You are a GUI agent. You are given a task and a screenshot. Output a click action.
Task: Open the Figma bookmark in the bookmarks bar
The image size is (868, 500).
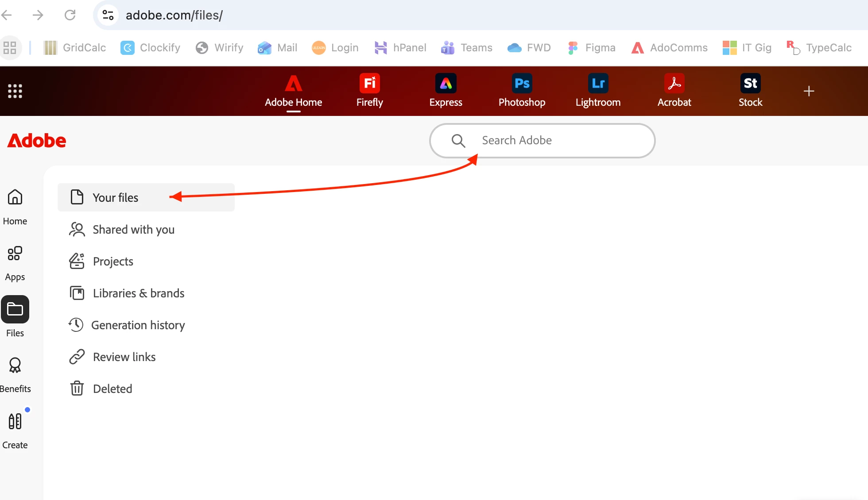[x=591, y=47]
